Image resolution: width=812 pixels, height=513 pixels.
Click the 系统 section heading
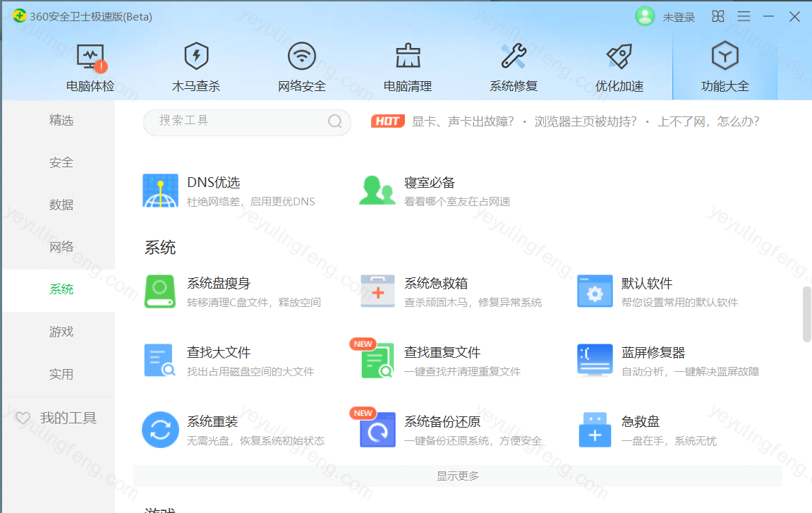pyautogui.click(x=160, y=248)
